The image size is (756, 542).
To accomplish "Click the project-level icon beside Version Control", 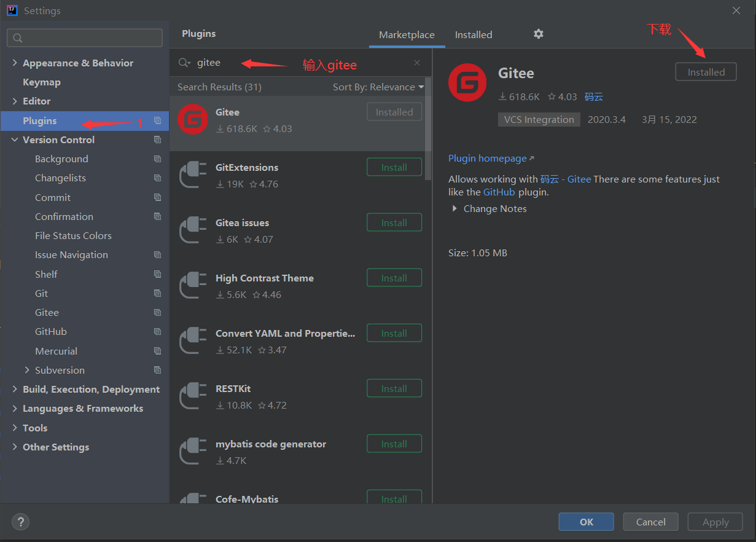I will (x=158, y=139).
